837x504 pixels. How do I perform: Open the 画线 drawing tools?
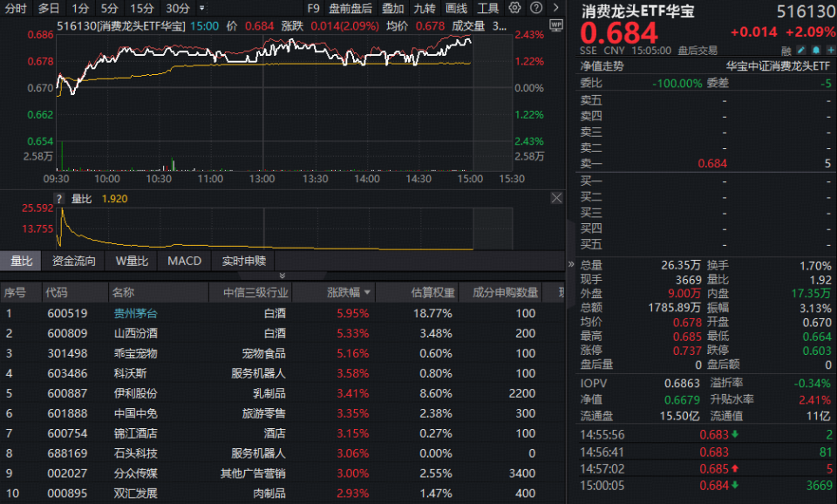[x=456, y=8]
